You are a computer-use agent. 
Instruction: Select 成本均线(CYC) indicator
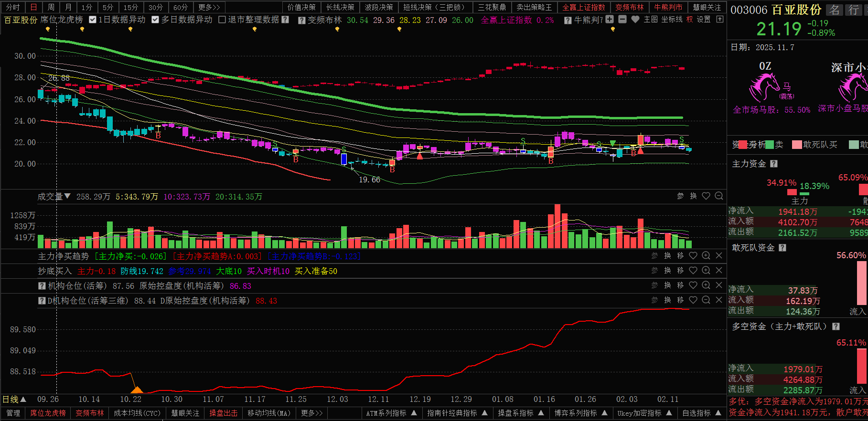click(137, 413)
